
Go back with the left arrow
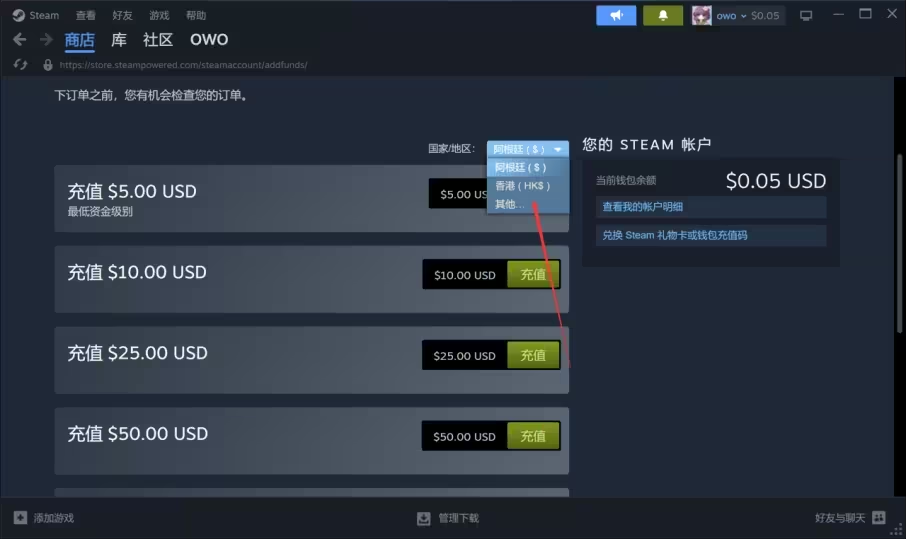19,39
